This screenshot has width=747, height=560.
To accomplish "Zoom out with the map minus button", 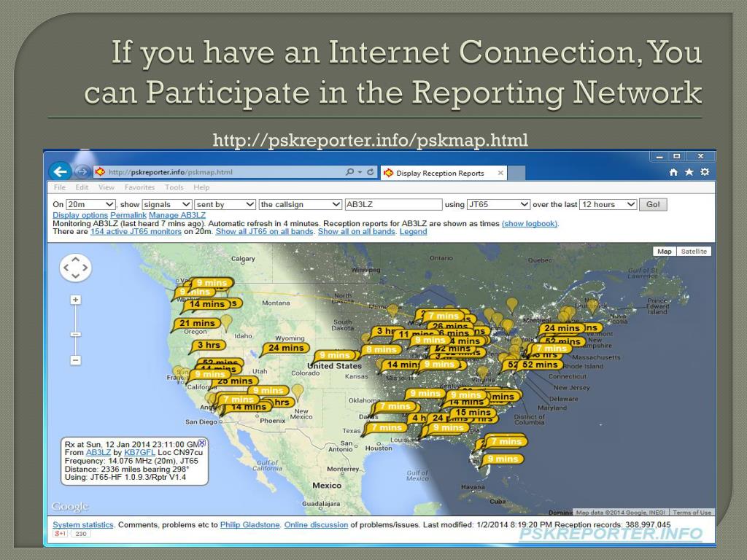I will (75, 360).
